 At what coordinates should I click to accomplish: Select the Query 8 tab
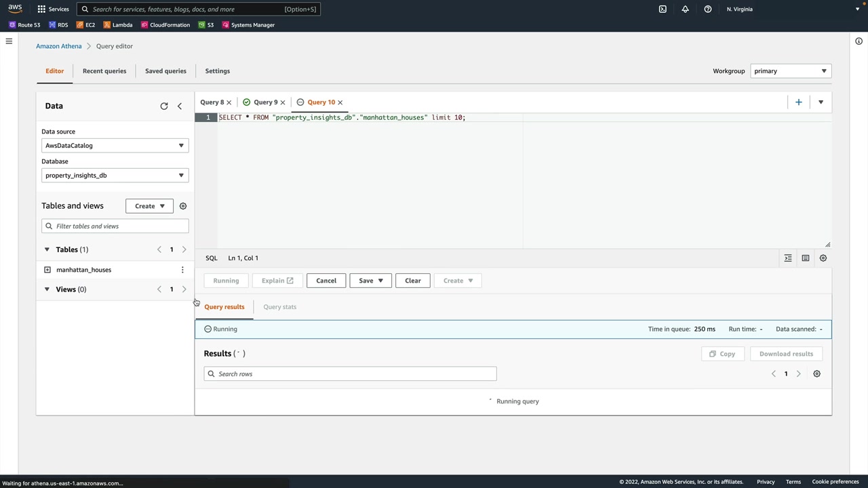pyautogui.click(x=212, y=102)
